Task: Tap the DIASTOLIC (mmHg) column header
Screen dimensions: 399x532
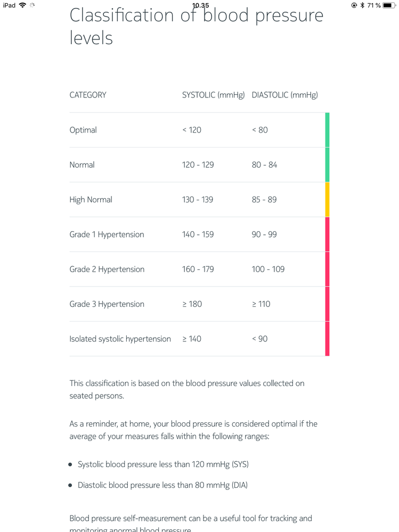Action: coord(285,95)
